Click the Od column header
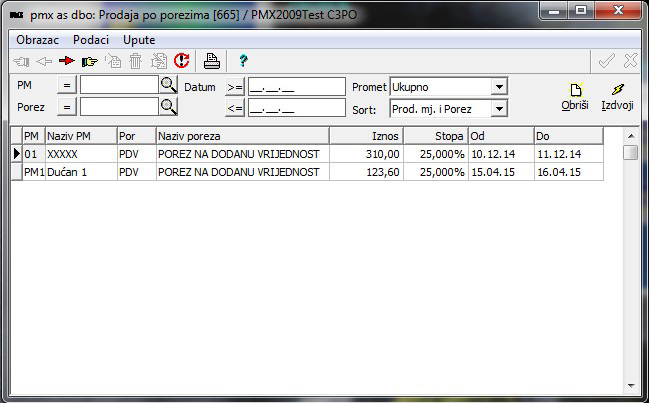 [501, 136]
